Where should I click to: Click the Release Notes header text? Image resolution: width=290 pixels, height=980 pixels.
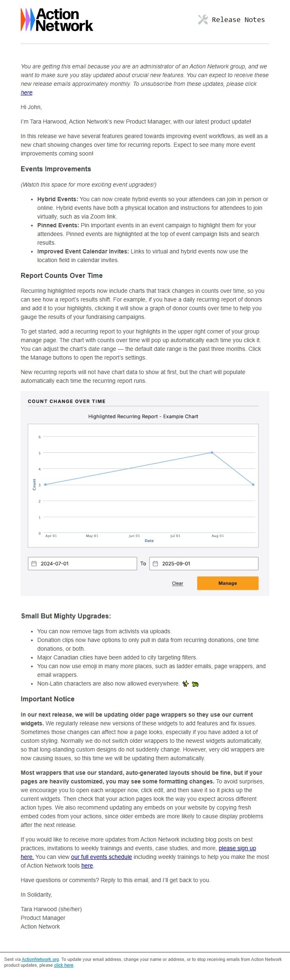pyautogui.click(x=238, y=19)
